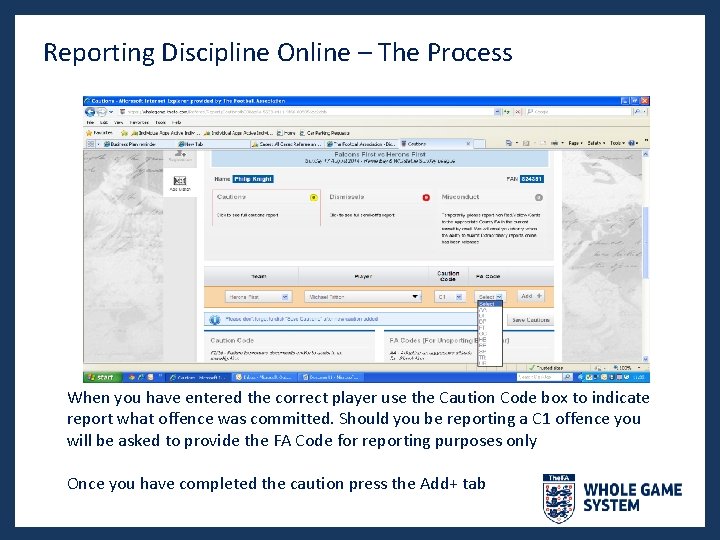
Task: Switch to Cases: All Cases Referees tab
Action: [287, 144]
